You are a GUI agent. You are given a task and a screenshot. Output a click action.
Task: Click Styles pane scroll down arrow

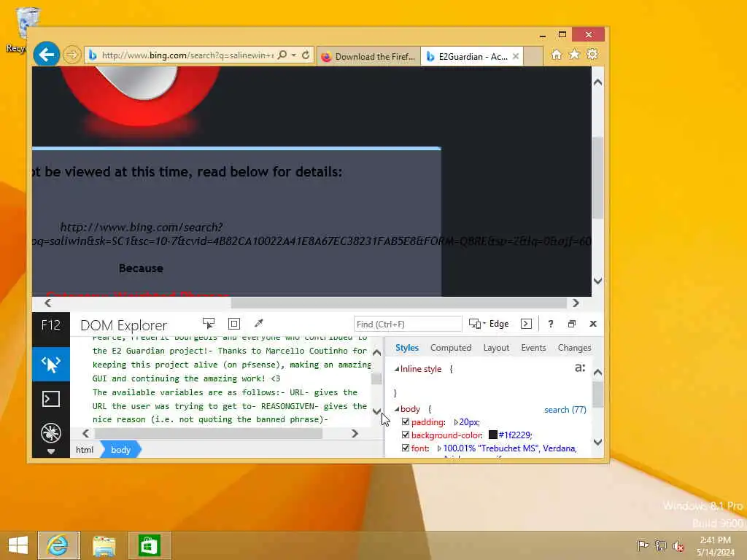pos(598,442)
